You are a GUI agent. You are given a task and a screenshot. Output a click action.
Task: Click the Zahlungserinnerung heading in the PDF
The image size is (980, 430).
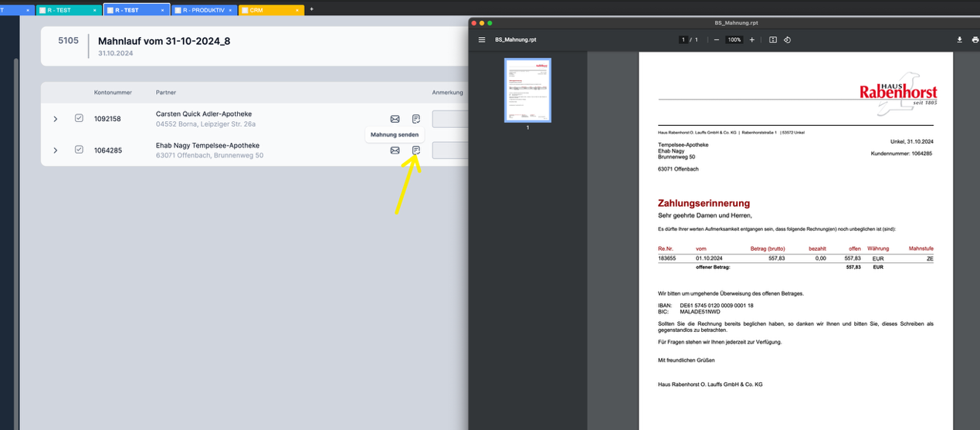[704, 203]
